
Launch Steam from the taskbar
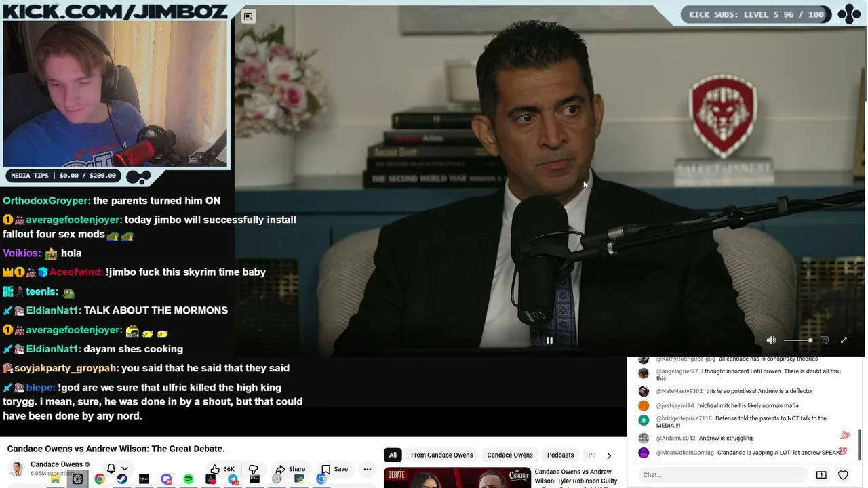(121, 479)
